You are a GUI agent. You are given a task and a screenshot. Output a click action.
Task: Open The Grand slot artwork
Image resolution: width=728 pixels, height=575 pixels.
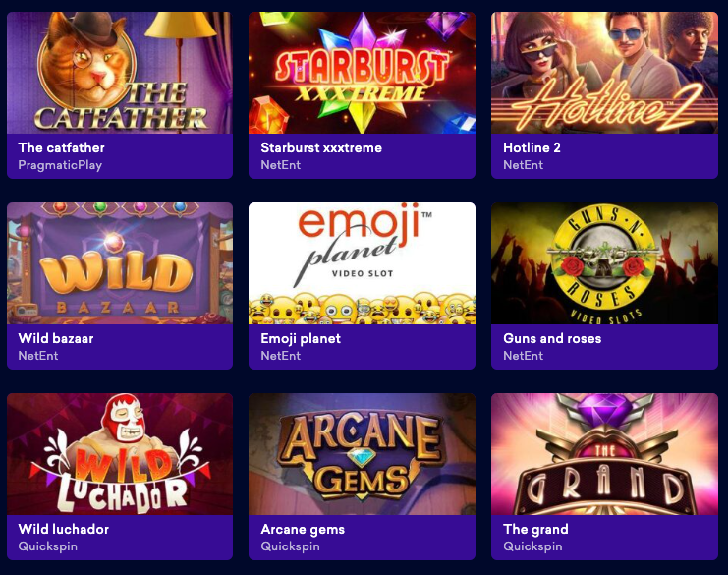604,454
